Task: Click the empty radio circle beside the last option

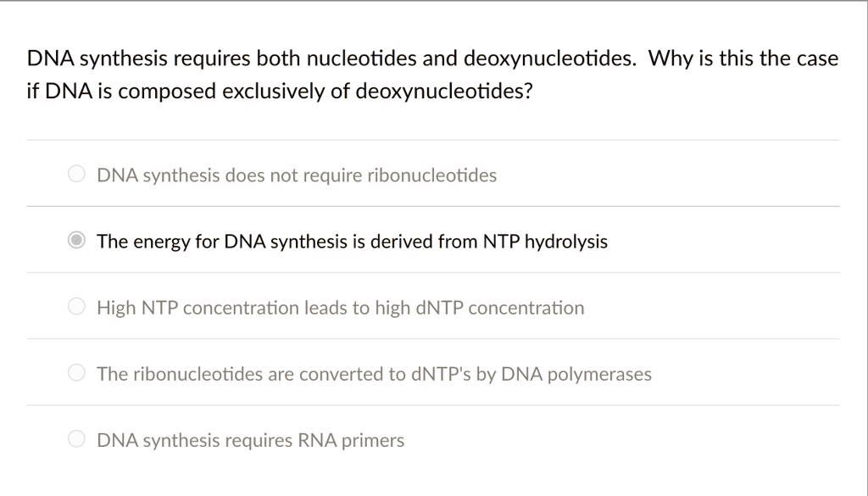Action: point(76,438)
